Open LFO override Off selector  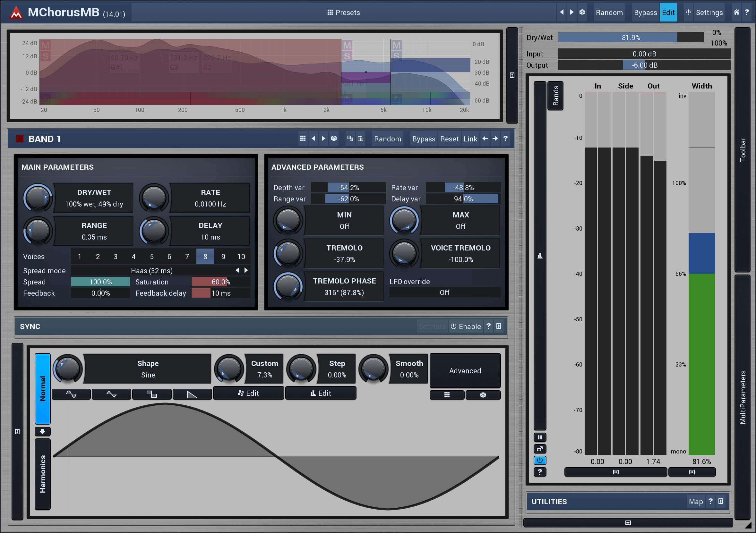[x=444, y=292]
